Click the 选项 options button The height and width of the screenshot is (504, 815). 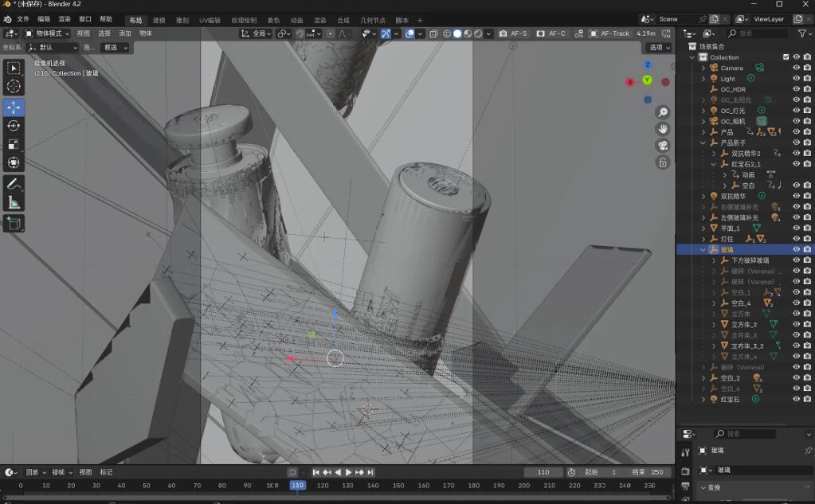[x=659, y=47]
